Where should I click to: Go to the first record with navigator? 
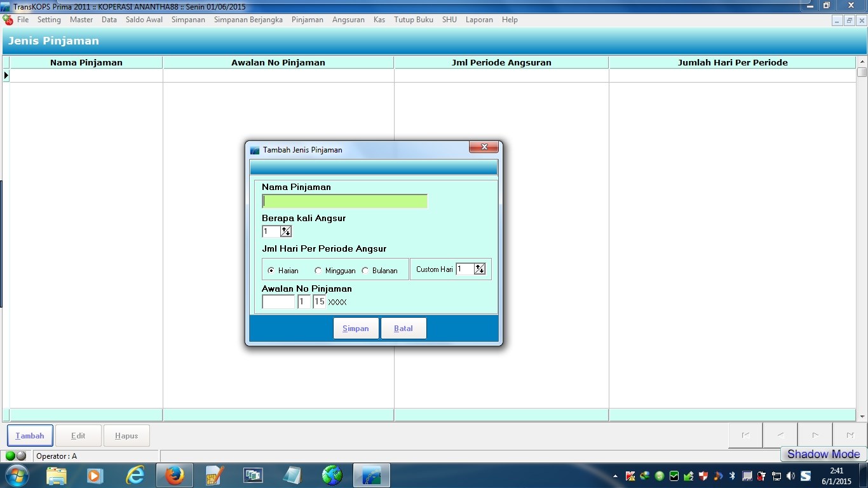pyautogui.click(x=746, y=435)
